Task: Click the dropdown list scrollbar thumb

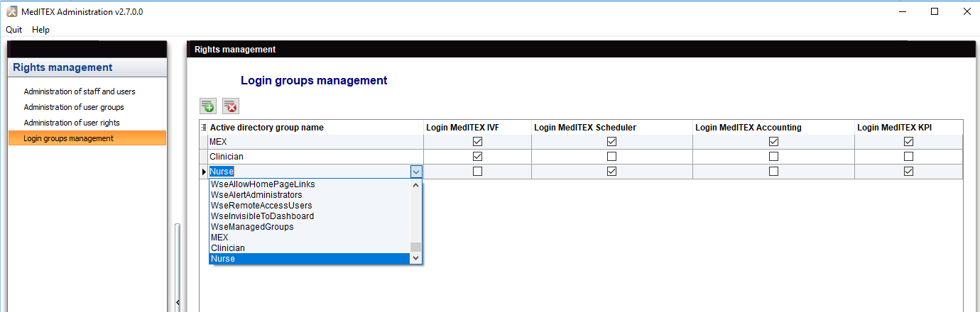Action: click(416, 247)
